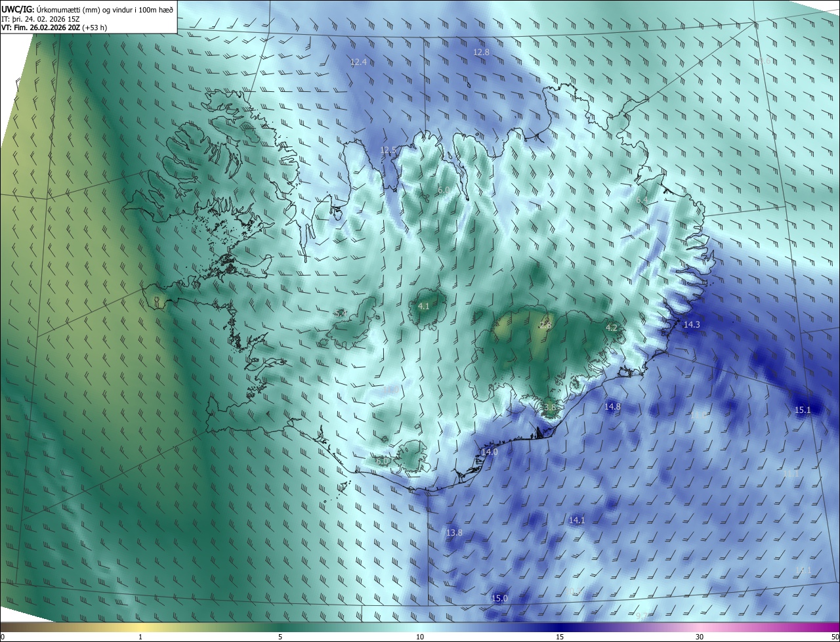
Task: Click the 4.2 value label on the map
Action: pyautogui.click(x=612, y=328)
